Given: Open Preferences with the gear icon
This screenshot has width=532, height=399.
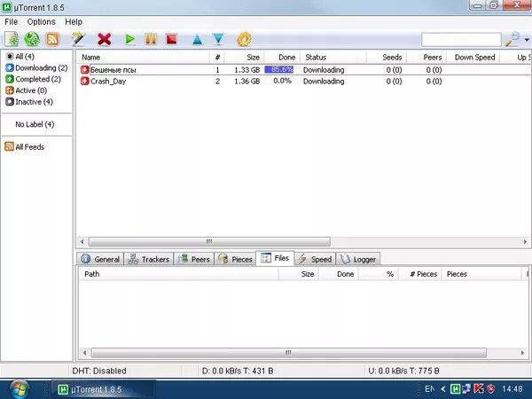Looking at the screenshot, I should pyautogui.click(x=245, y=39).
